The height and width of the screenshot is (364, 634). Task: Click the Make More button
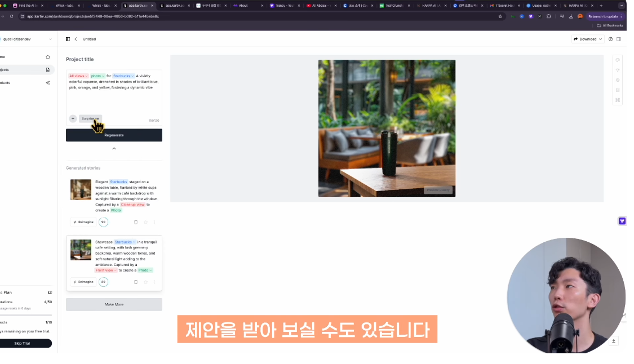pos(114,304)
